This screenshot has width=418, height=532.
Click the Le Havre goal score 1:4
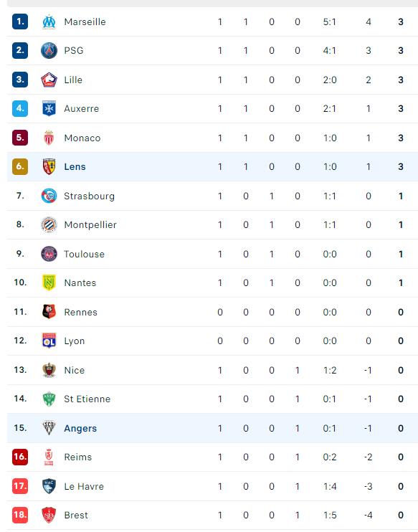(330, 486)
